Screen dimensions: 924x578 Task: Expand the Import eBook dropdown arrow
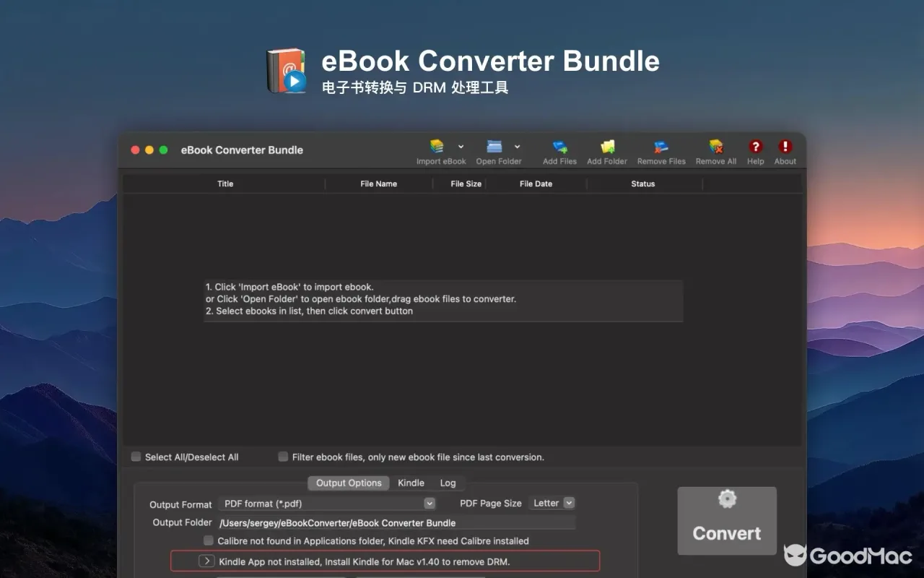461,147
